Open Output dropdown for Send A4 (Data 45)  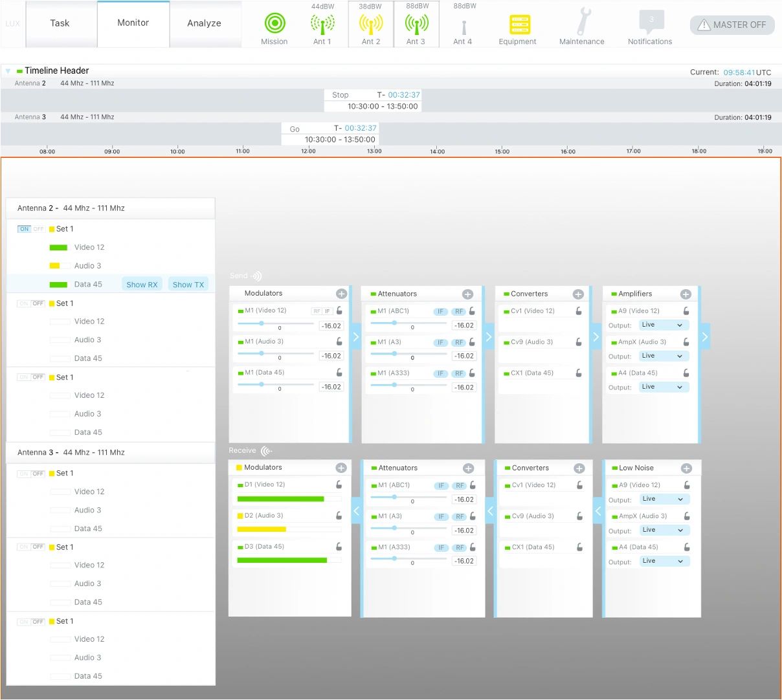tap(664, 388)
